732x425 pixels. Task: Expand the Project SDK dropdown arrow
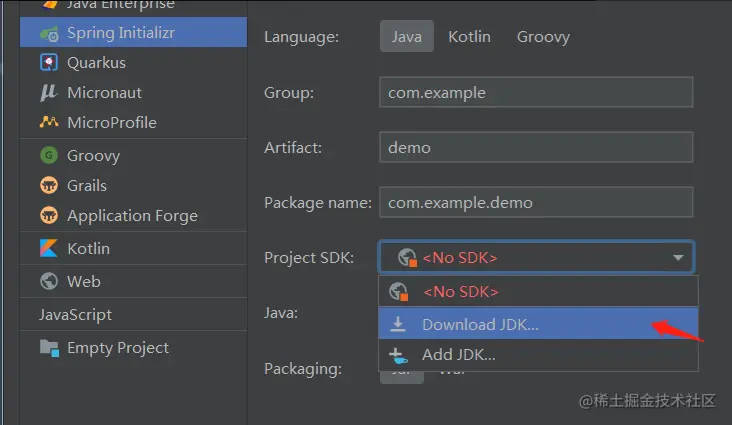[x=678, y=257]
